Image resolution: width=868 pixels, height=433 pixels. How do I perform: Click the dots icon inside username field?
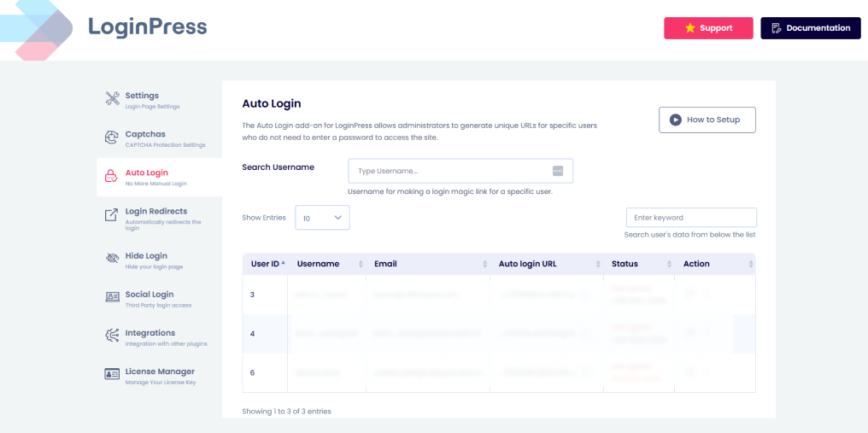tap(557, 171)
